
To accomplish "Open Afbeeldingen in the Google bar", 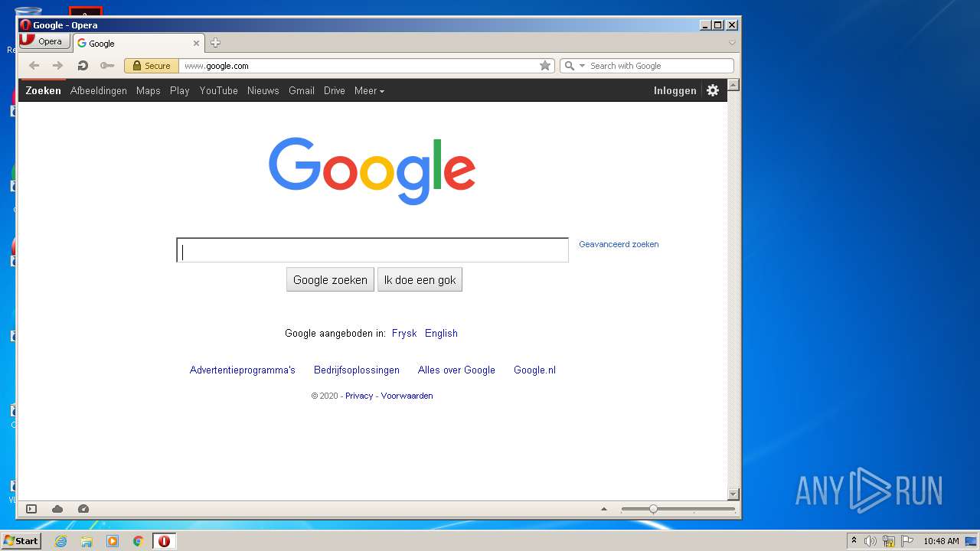I will (99, 90).
